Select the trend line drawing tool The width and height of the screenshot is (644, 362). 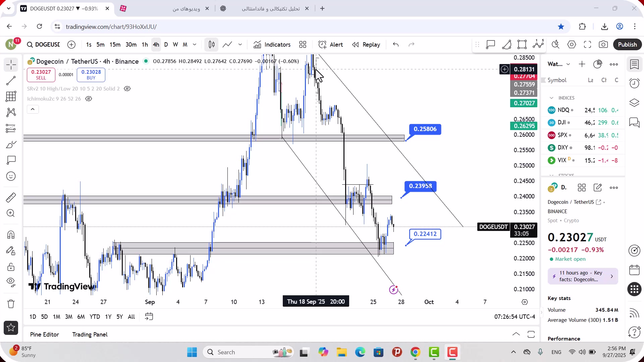pyautogui.click(x=11, y=80)
